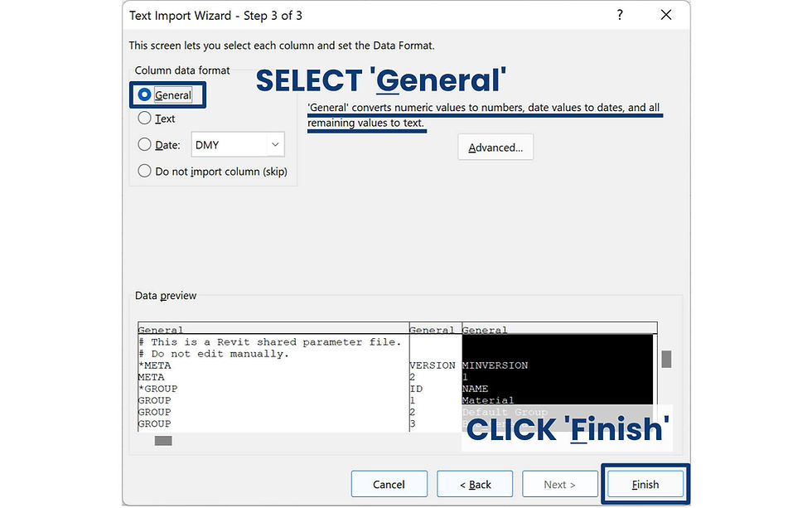Click the *GROUP row in preview

tap(157, 389)
